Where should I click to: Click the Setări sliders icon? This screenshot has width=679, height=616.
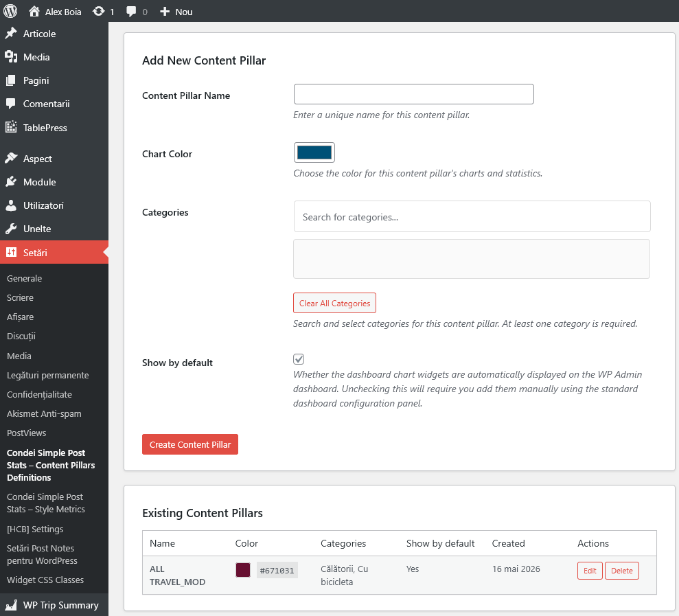11,252
